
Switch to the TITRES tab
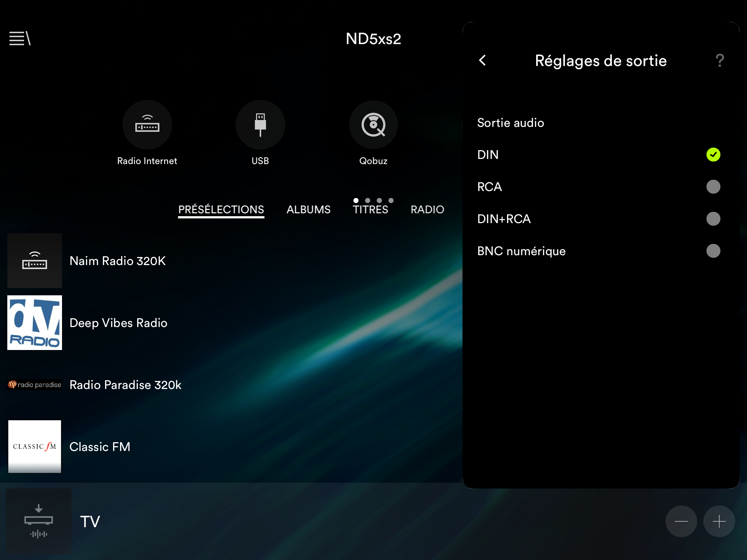coord(370,210)
